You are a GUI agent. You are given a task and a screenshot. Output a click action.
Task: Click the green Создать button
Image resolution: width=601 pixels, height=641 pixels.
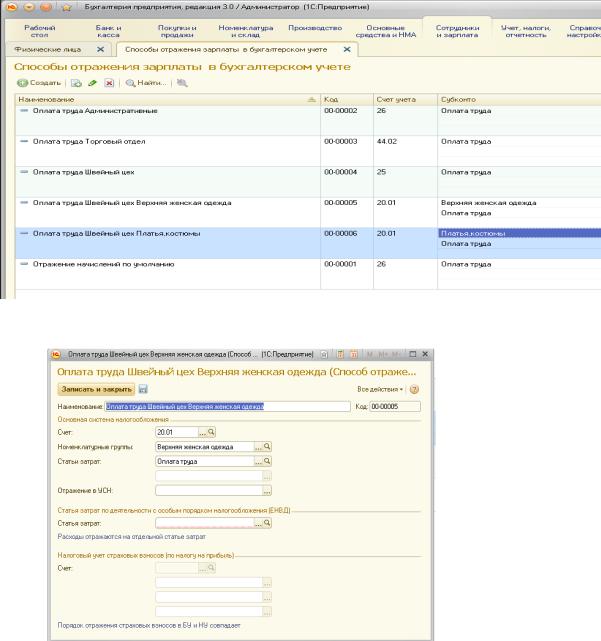click(x=38, y=83)
